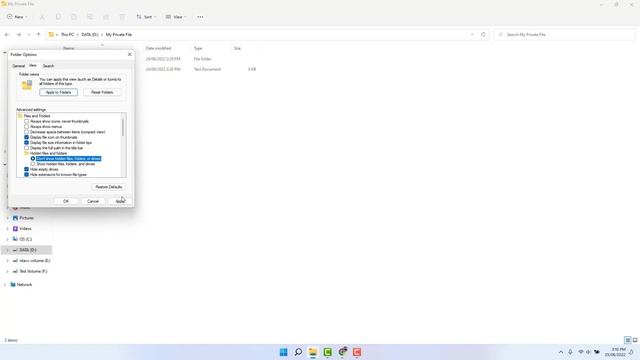This screenshot has width=640, height=360.
Task: Click File Explorer on the taskbar
Action: click(313, 352)
